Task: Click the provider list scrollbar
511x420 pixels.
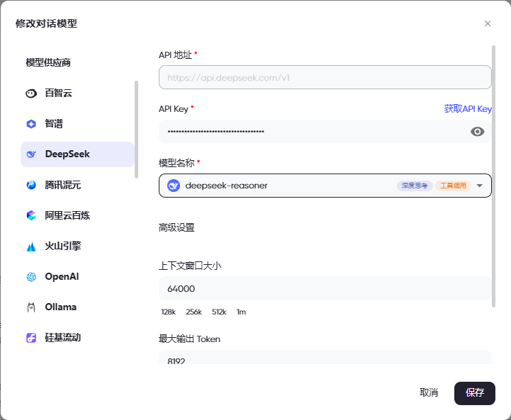Action: [x=136, y=130]
